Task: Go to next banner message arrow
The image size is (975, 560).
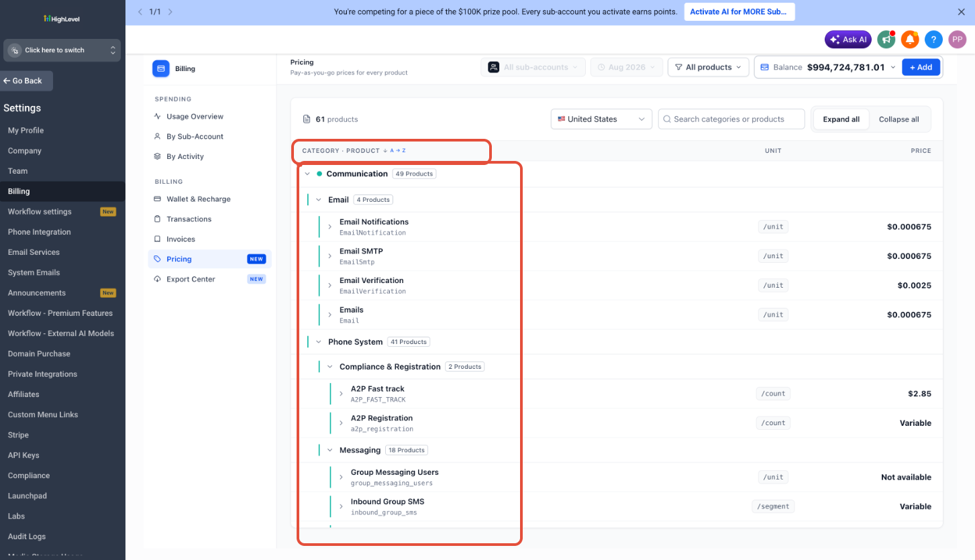Action: click(170, 12)
